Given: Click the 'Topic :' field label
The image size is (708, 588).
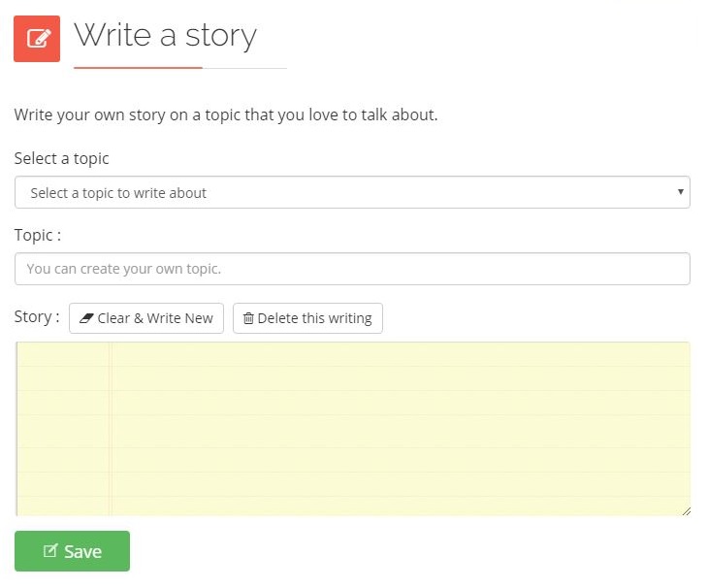Looking at the screenshot, I should coord(38,235).
